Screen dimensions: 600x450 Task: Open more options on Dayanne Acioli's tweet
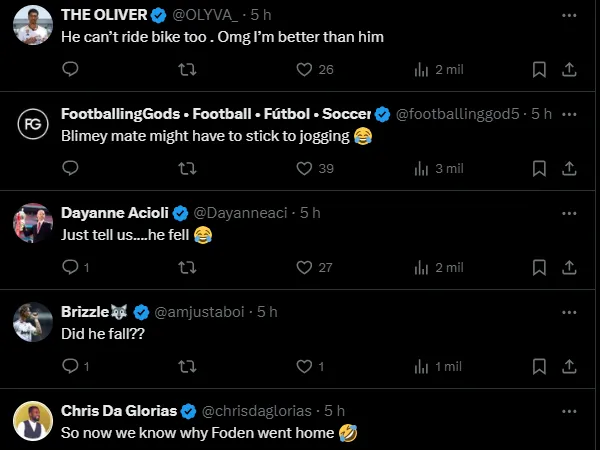[x=569, y=213]
